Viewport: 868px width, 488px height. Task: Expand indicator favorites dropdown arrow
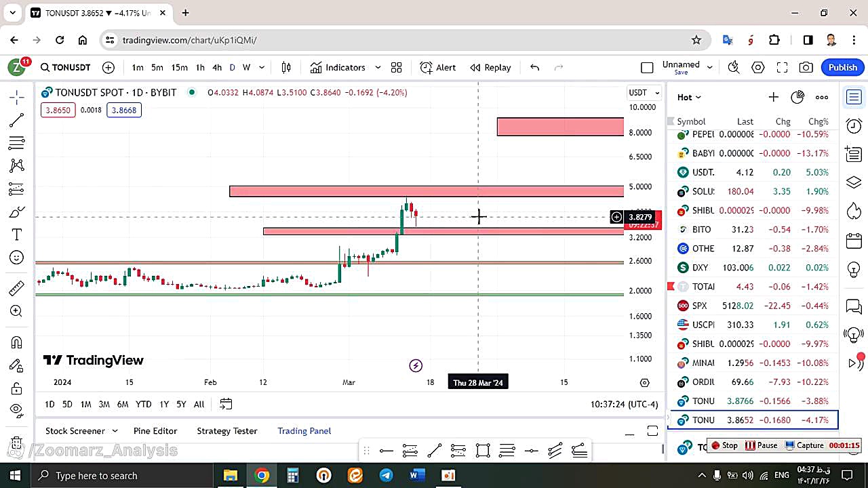coord(378,67)
